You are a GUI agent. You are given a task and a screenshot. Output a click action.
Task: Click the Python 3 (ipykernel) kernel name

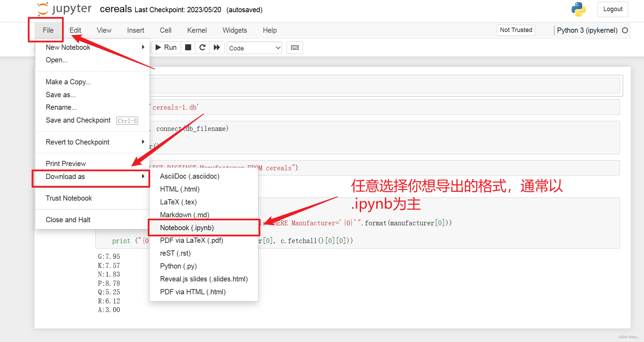(x=587, y=30)
